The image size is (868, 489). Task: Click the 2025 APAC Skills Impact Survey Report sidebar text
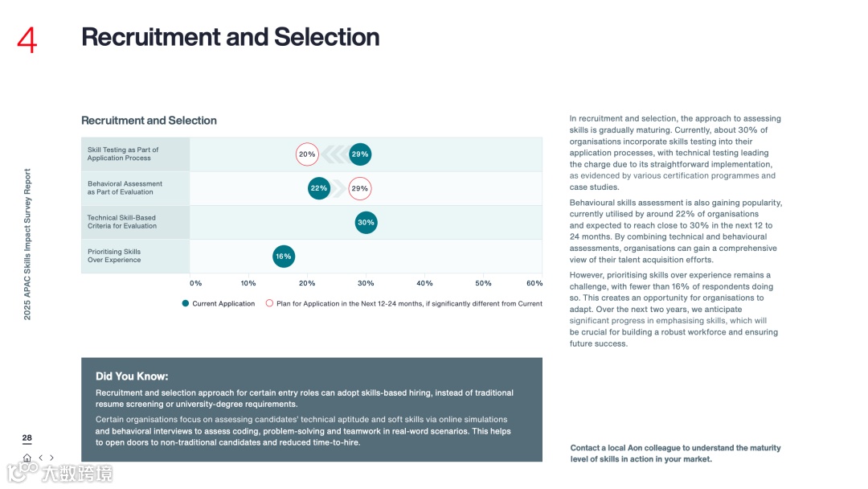(x=27, y=244)
